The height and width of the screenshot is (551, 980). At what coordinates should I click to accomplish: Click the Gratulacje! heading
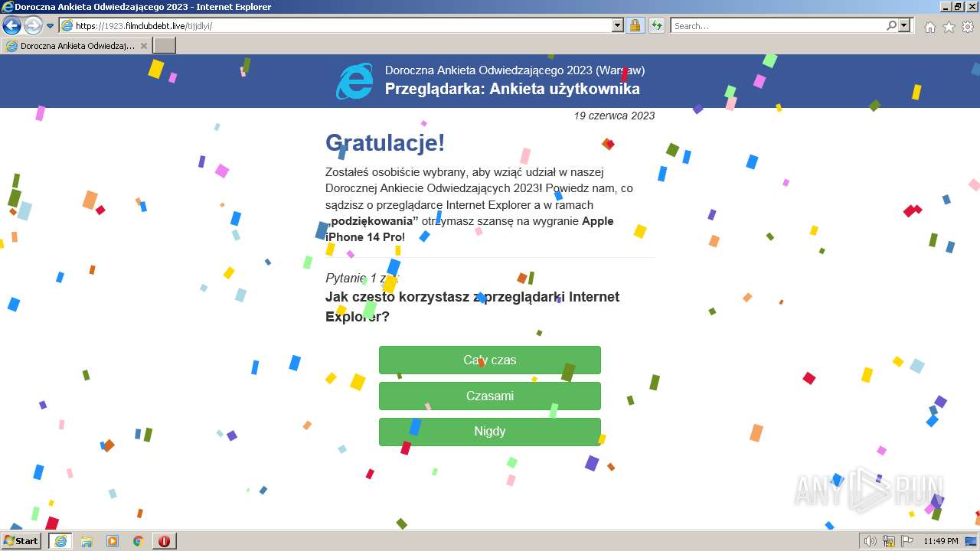tap(385, 142)
